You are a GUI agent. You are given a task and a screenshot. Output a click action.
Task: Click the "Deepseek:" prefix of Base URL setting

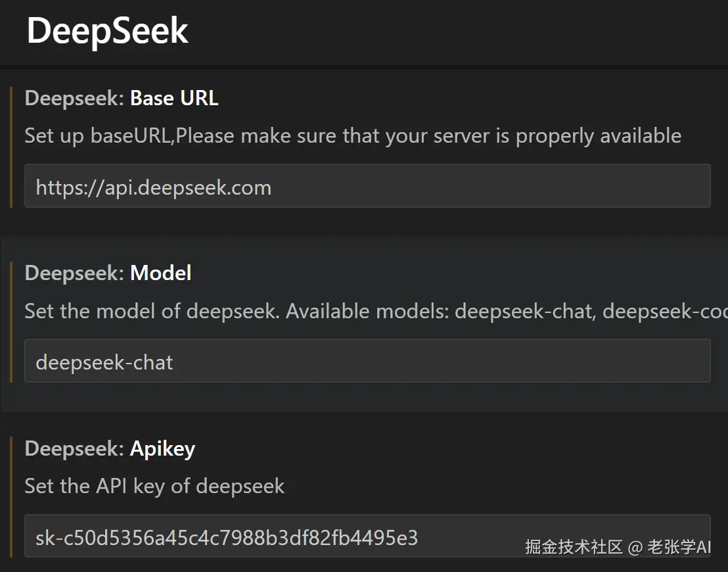pos(74,99)
